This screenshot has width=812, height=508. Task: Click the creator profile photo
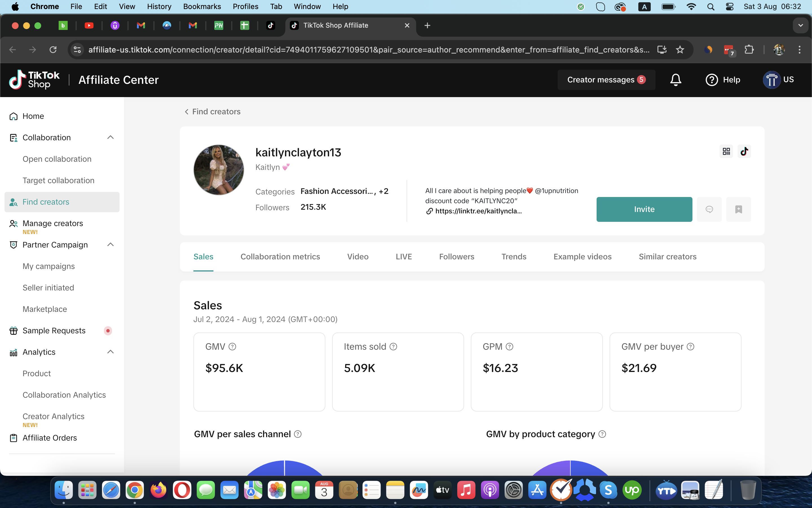(x=219, y=170)
